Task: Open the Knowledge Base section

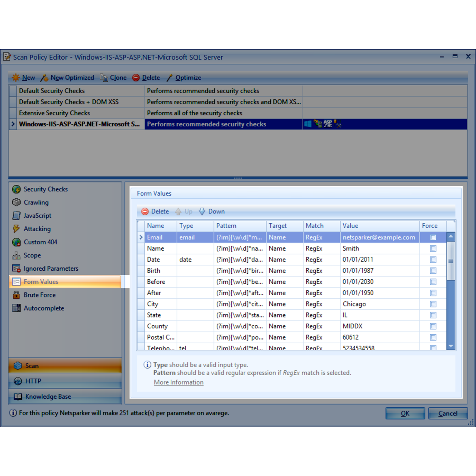Action: (x=48, y=396)
